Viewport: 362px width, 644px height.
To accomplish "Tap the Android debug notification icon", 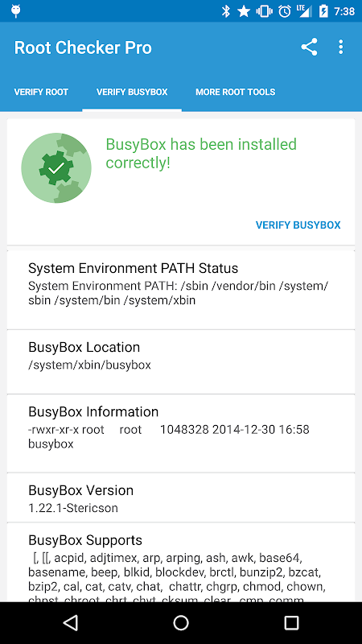I will (x=16, y=11).
